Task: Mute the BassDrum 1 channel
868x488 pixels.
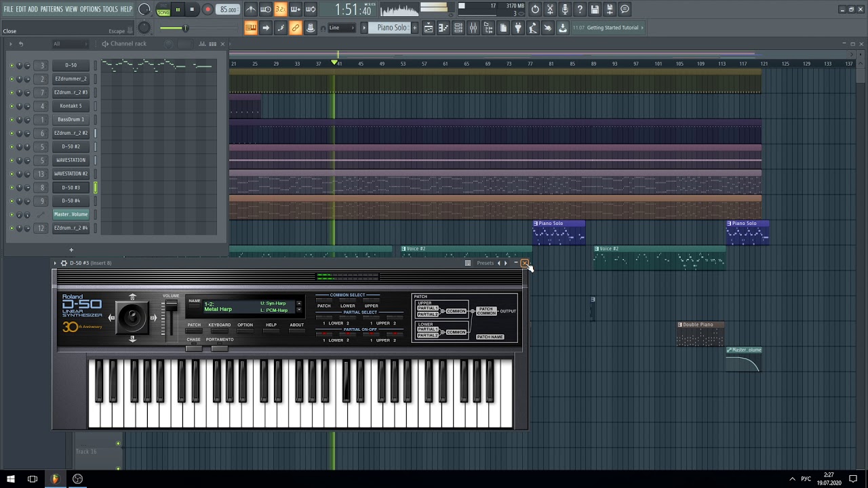Action: click(12, 119)
